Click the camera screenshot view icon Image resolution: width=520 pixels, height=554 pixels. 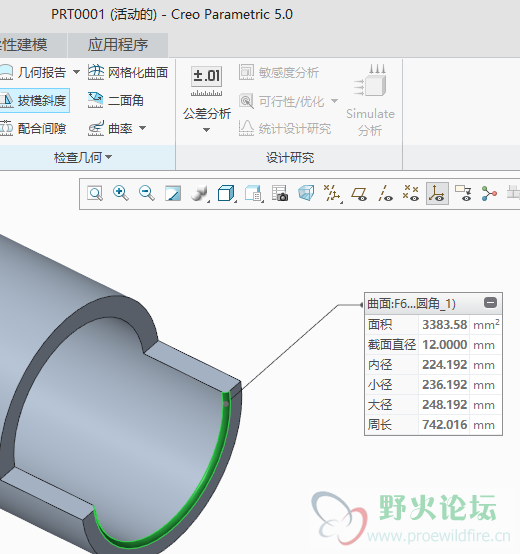(280, 193)
